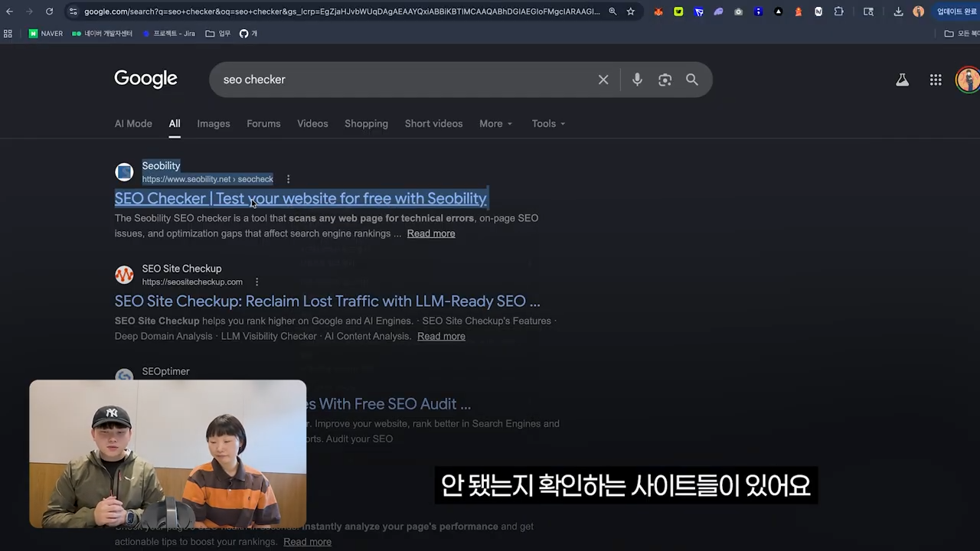
Task: Open the tab search icon in toolbar
Action: (x=868, y=11)
